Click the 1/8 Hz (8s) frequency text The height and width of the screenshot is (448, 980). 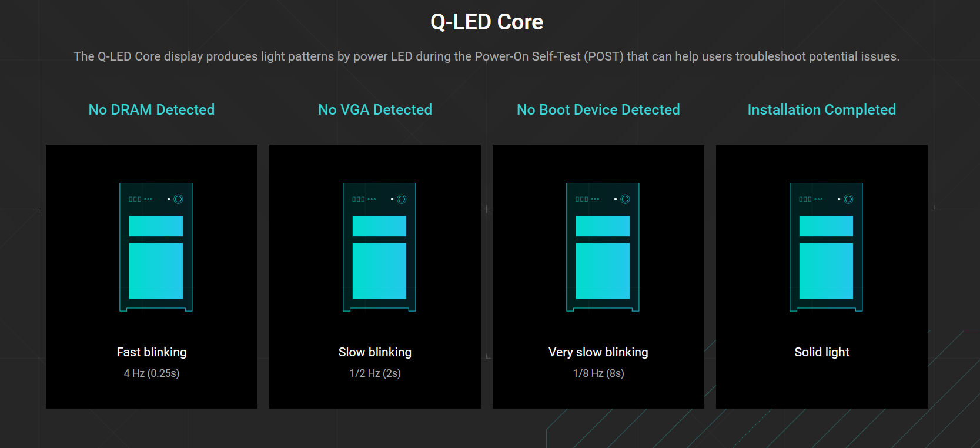click(x=598, y=373)
